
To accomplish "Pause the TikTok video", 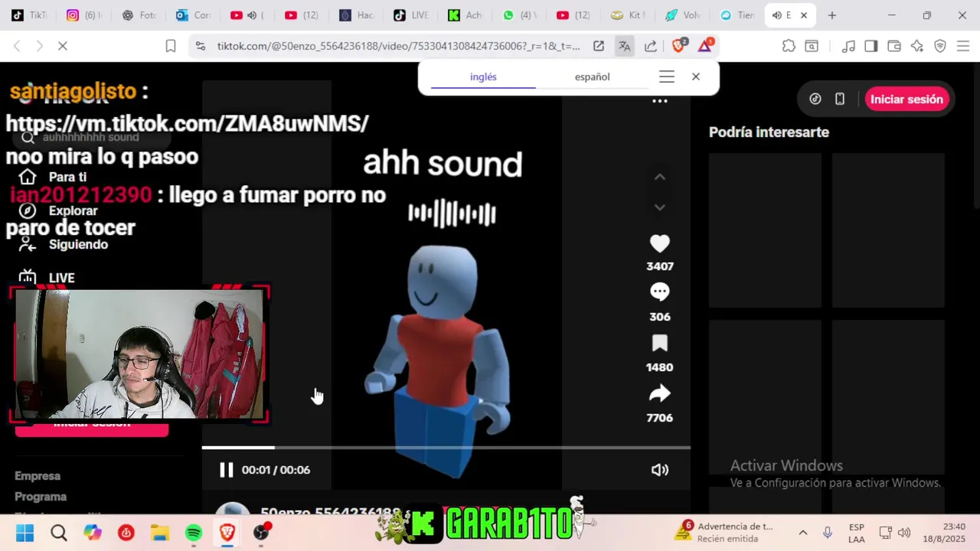I will tap(226, 470).
